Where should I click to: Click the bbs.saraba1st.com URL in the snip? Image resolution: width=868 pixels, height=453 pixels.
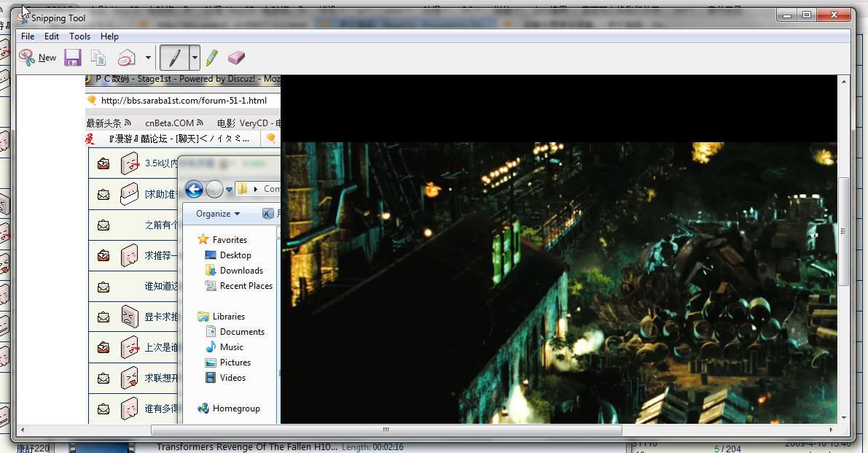[184, 101]
